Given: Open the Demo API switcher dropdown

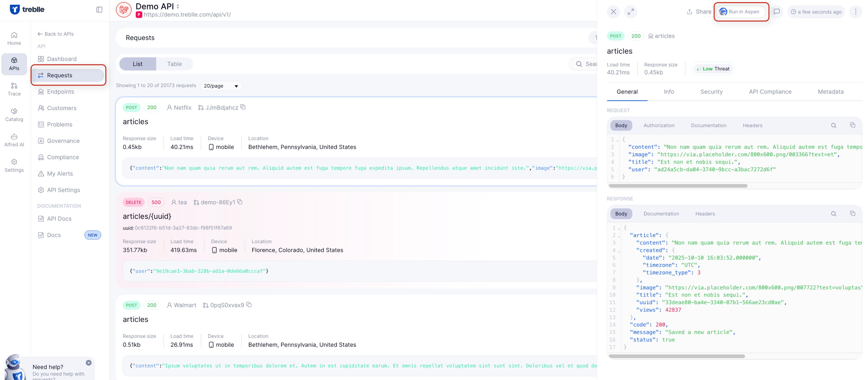Looking at the screenshot, I should [x=178, y=6].
